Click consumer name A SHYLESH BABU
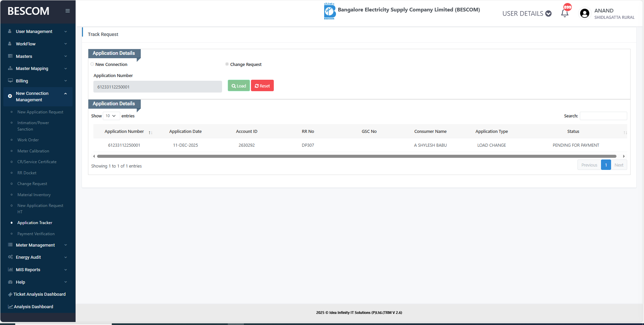The image size is (644, 325). (430, 145)
